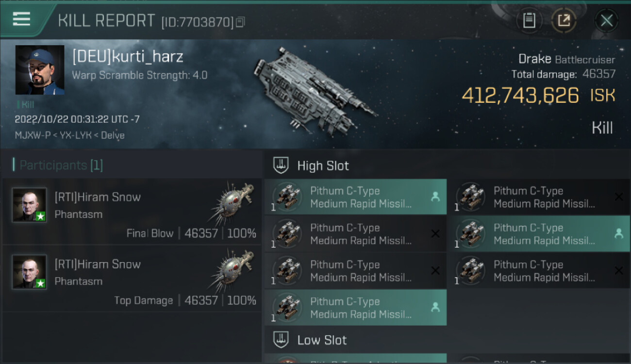Click the clipboard report icon

529,20
